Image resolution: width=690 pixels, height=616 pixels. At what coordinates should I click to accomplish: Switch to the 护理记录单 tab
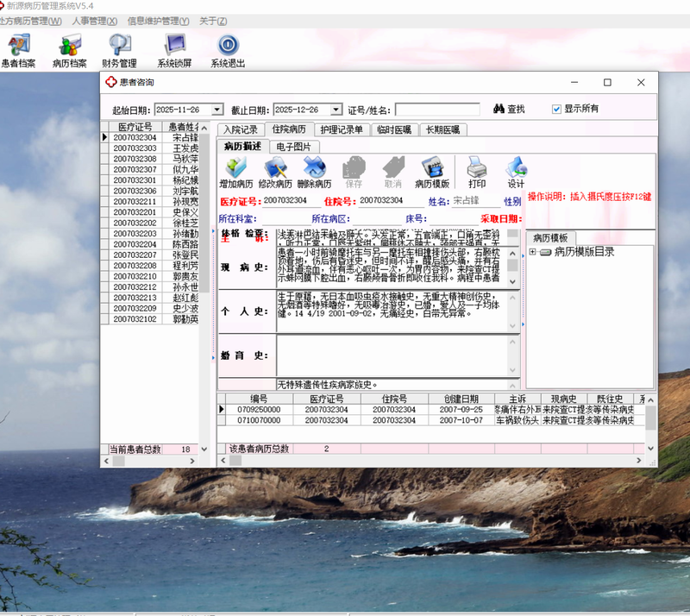pyautogui.click(x=341, y=130)
